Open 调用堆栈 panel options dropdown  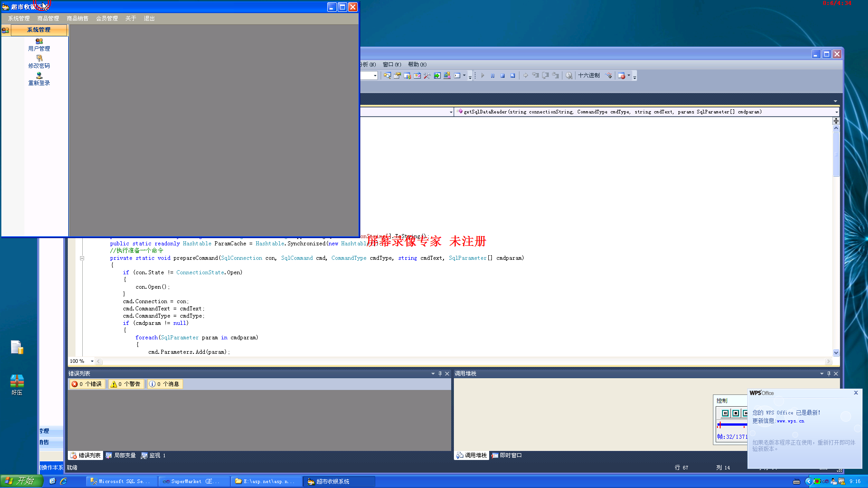coord(822,374)
